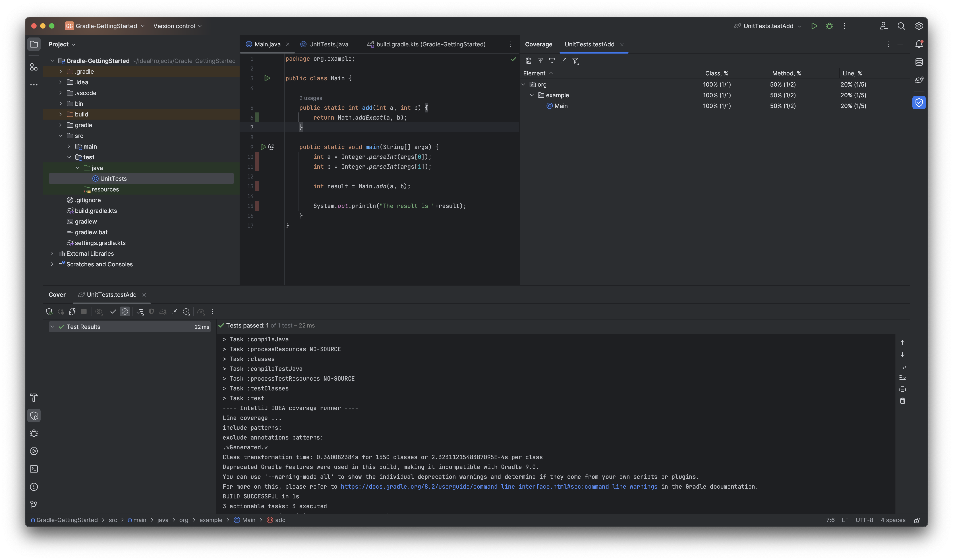Open the Structure tool window in left sidebar
Screen dimensions: 953x560
[x=34, y=67]
